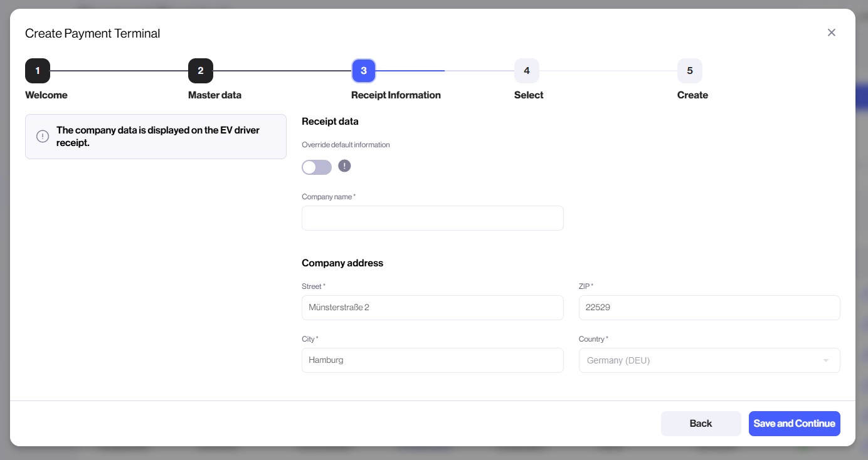The image size is (868, 460).
Task: Open the Country dropdown
Action: click(702, 360)
